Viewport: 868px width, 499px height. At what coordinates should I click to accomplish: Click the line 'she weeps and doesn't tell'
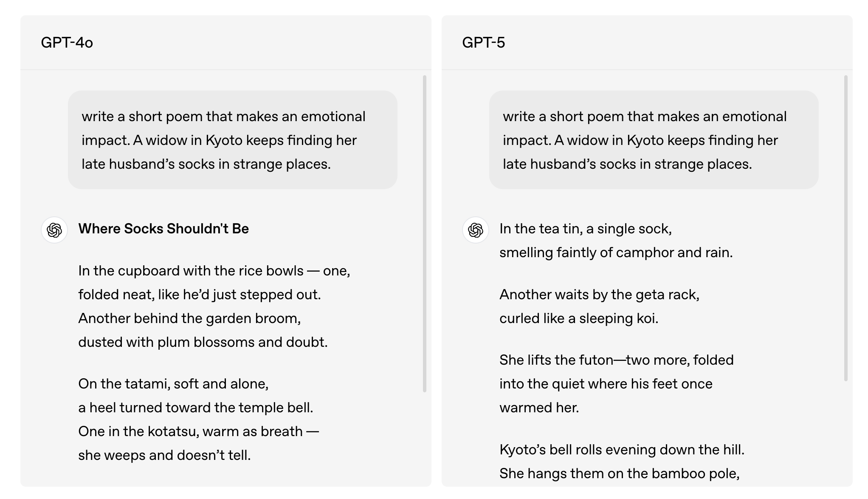[164, 455]
